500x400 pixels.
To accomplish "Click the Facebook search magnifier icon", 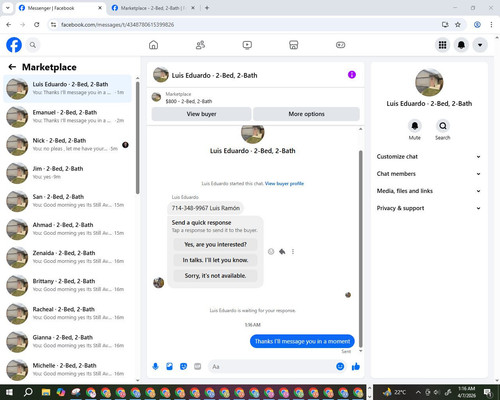I will point(33,45).
